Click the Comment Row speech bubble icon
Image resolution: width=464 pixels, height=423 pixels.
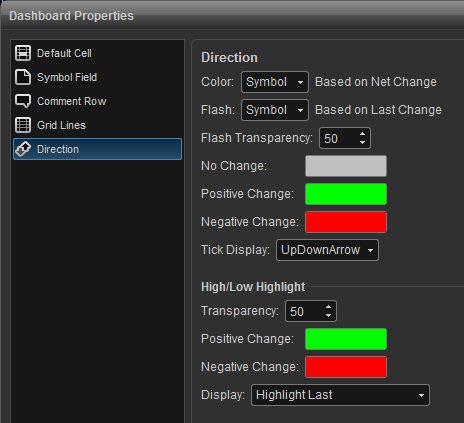(x=23, y=101)
